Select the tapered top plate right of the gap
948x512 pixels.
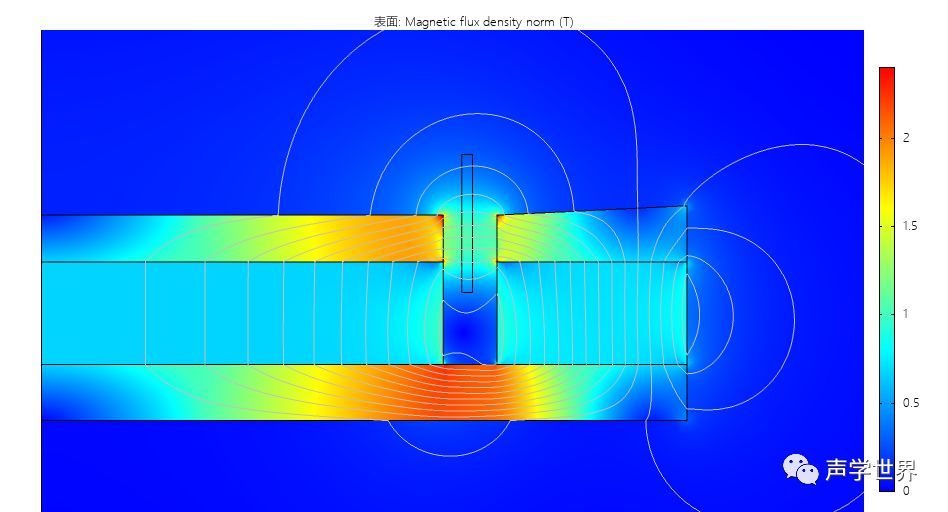click(x=590, y=236)
